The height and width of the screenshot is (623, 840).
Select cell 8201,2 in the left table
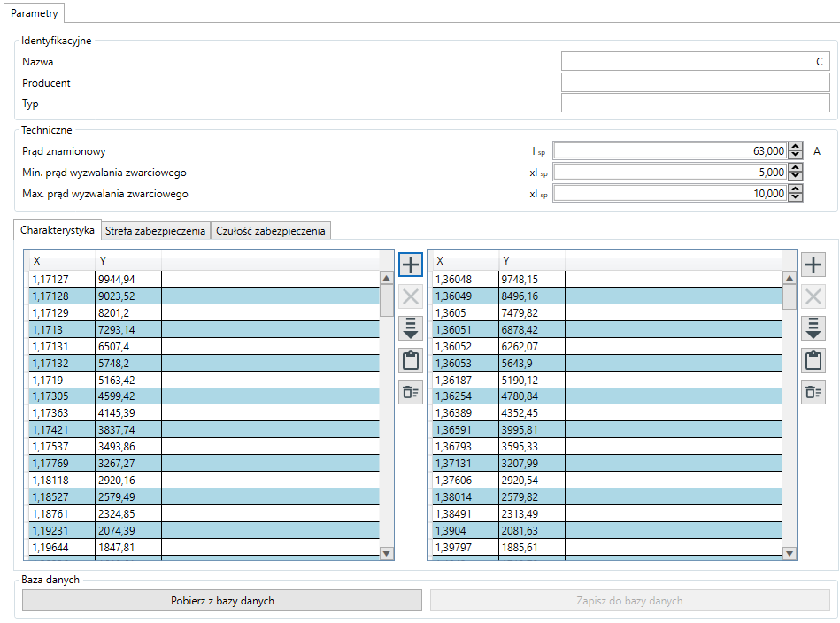128,313
